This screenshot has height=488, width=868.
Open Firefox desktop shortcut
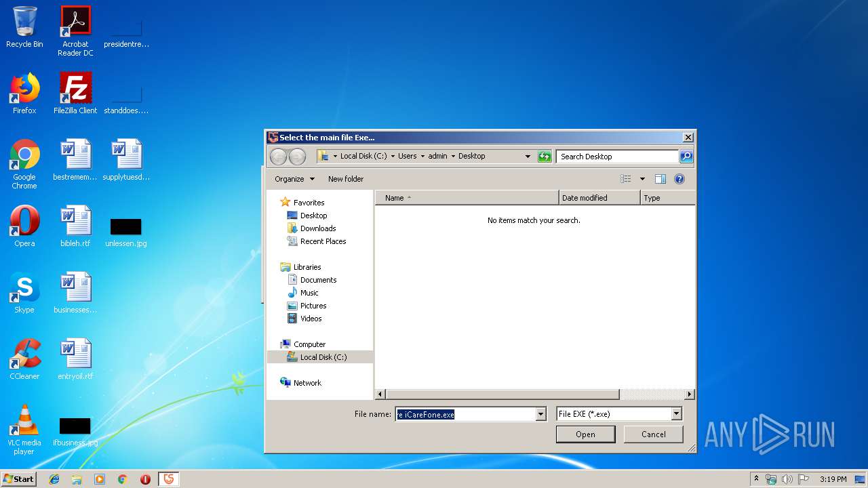24,94
